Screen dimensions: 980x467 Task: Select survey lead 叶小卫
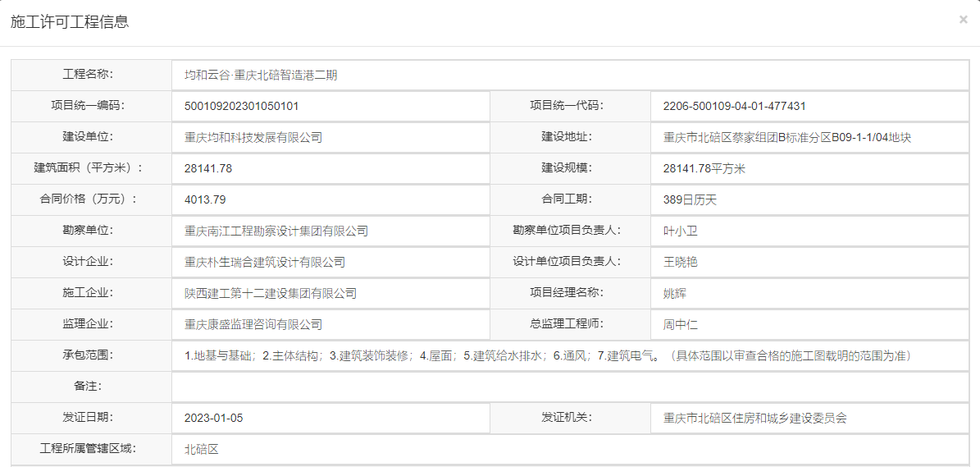click(x=680, y=231)
